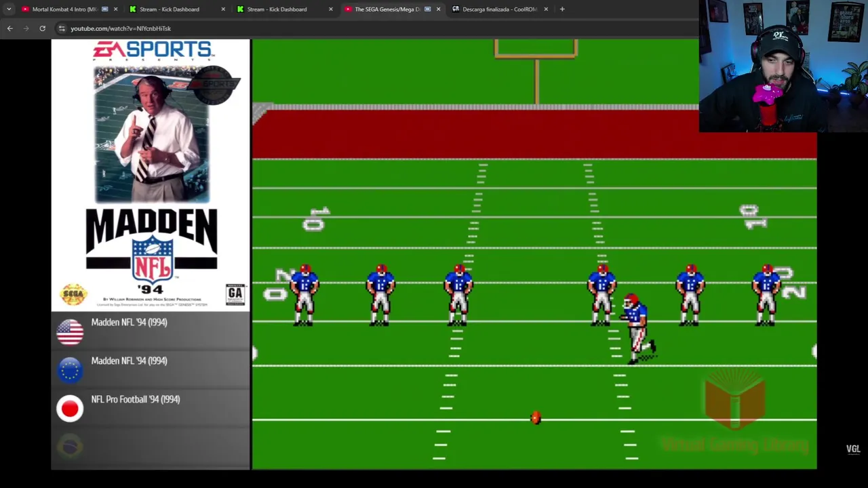
Task: Go forward to the next page
Action: 26,28
